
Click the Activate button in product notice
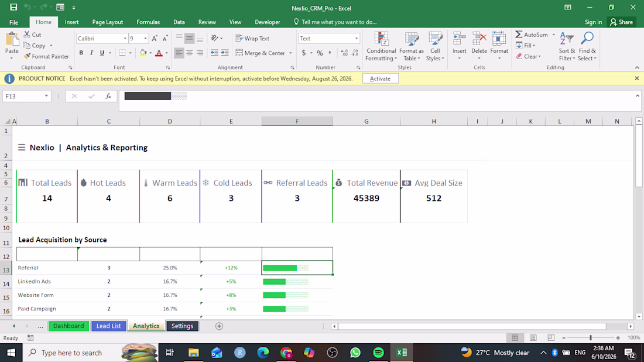(x=381, y=78)
